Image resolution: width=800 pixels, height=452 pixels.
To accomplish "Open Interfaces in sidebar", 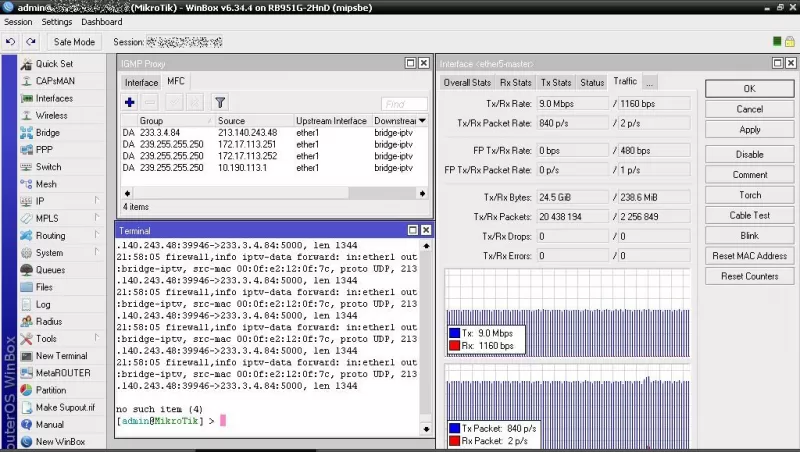I will [x=54, y=98].
